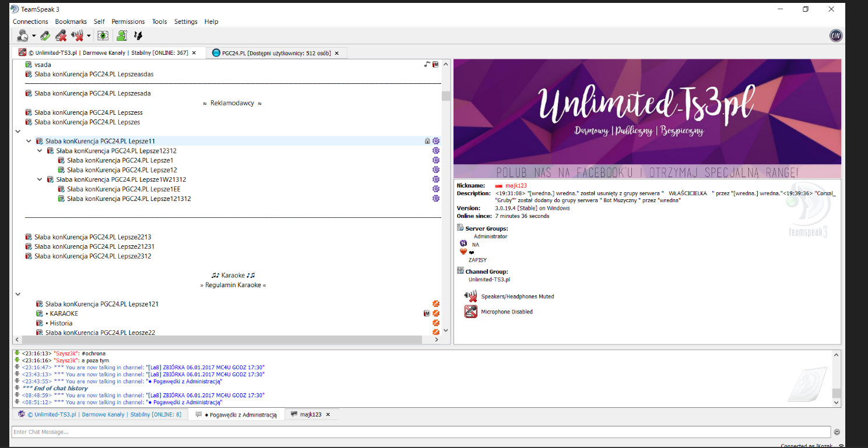Open the dropdown arrow beside the away status icon
Screen dimensions: 868x448
(x=34, y=36)
